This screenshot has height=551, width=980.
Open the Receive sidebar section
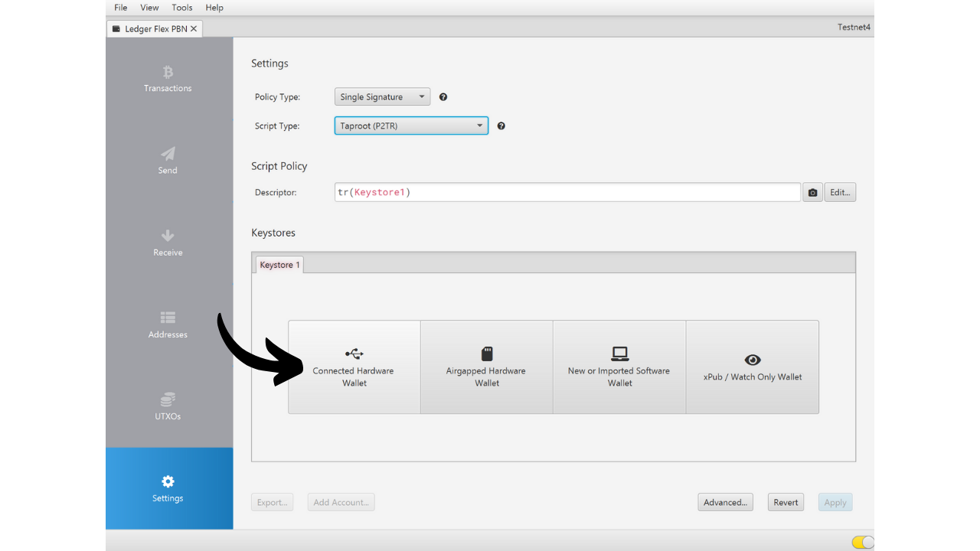click(168, 243)
